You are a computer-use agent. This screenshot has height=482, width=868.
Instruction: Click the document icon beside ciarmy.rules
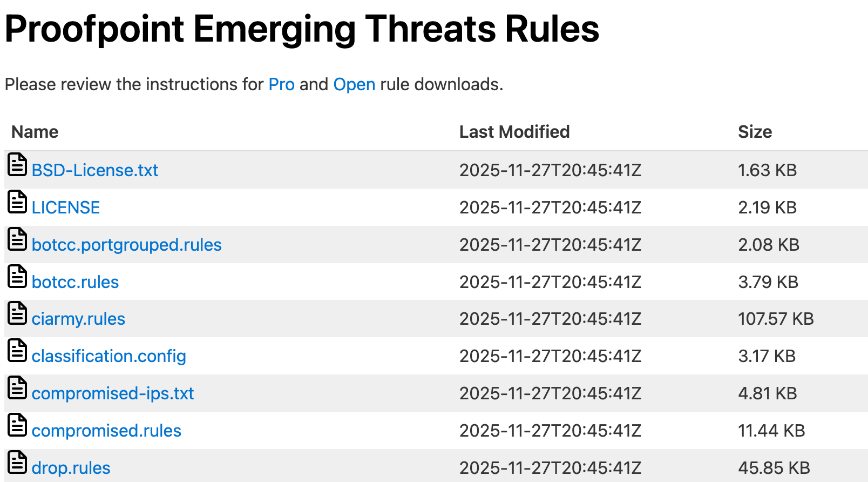tap(17, 313)
